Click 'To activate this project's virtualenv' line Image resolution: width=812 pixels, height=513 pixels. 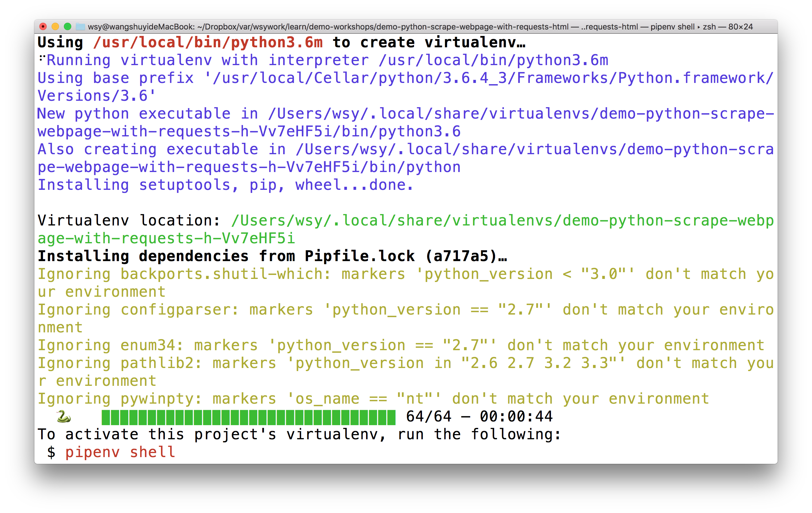pos(299,434)
